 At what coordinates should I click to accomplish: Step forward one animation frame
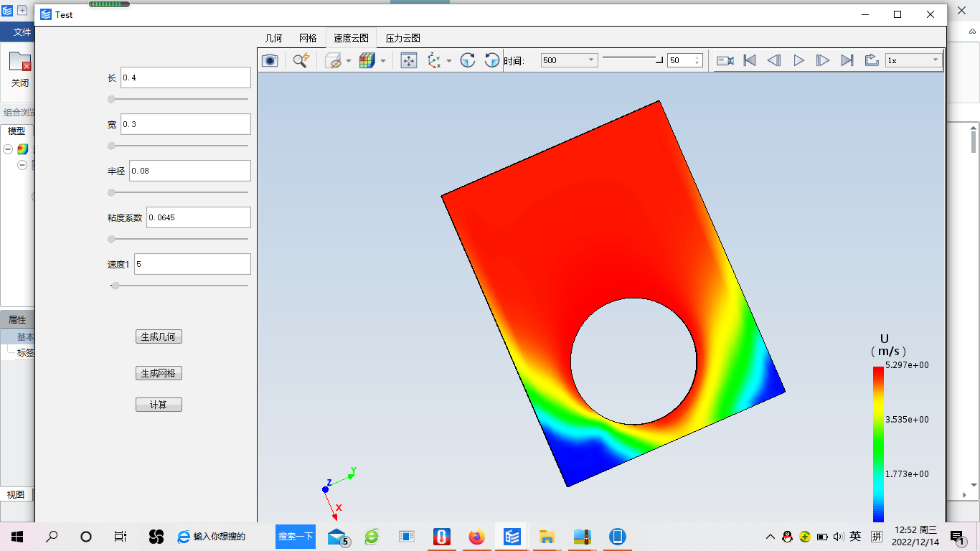[x=823, y=61]
